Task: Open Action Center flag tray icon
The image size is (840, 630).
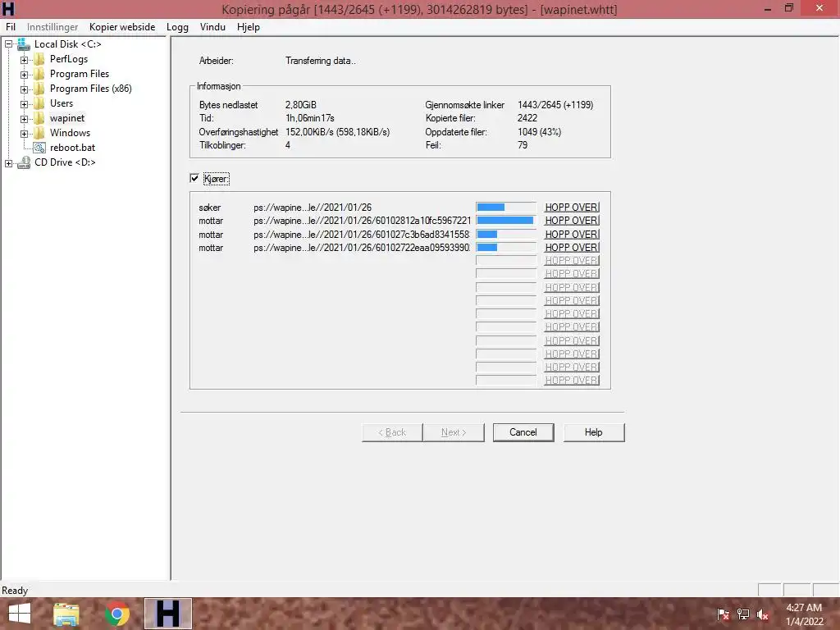Action: [723, 614]
